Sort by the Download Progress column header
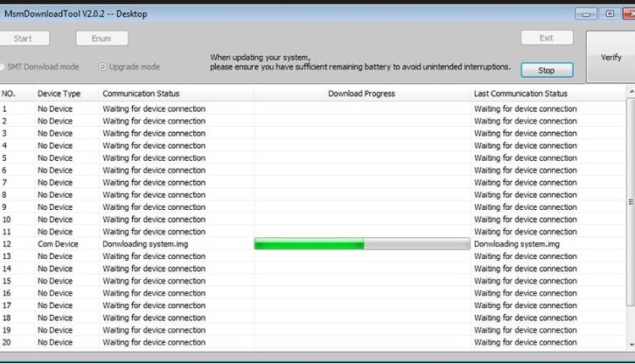635x364 pixels. (x=362, y=94)
